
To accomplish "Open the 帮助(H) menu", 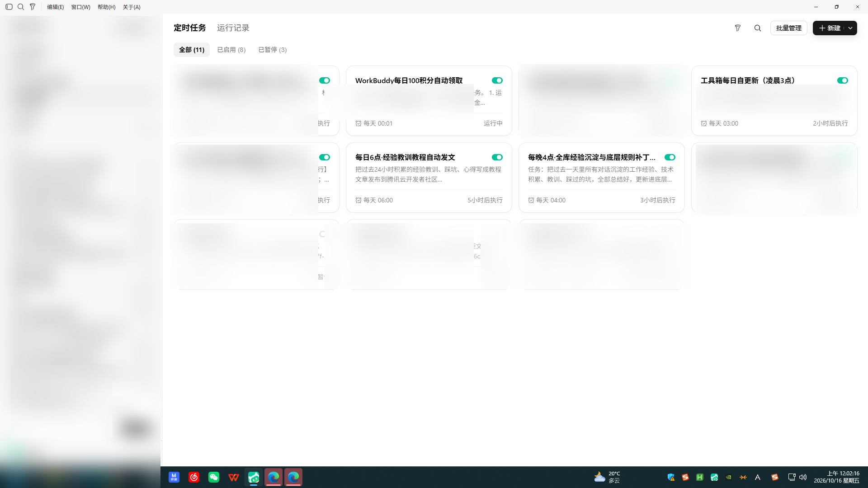I will [107, 7].
